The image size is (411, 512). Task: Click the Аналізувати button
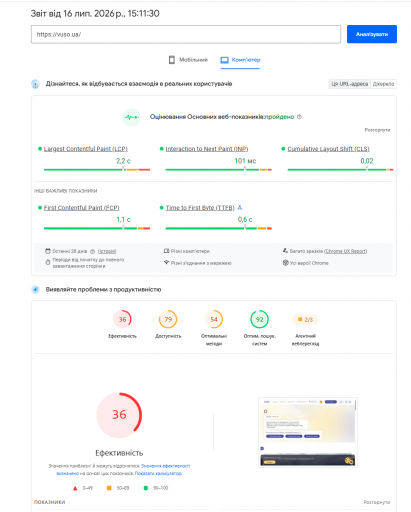pos(372,34)
